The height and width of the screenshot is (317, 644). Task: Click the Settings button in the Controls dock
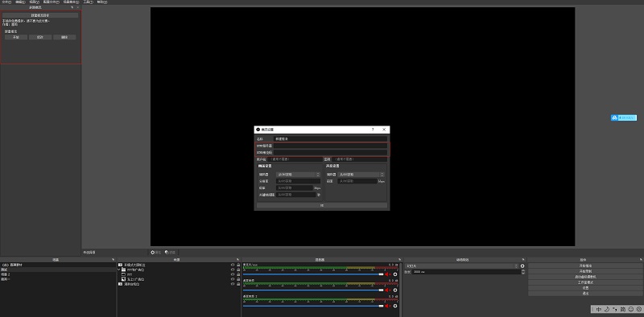click(x=585, y=288)
